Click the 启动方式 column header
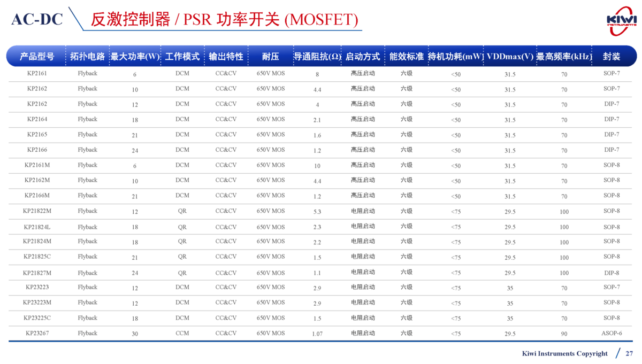The image size is (642, 364). click(x=363, y=57)
